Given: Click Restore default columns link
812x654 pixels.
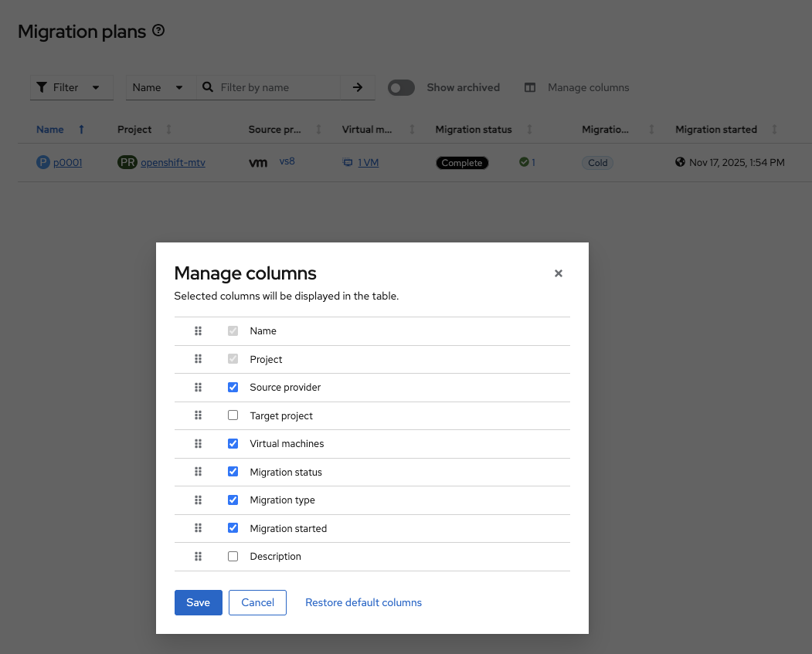Looking at the screenshot, I should [363, 602].
